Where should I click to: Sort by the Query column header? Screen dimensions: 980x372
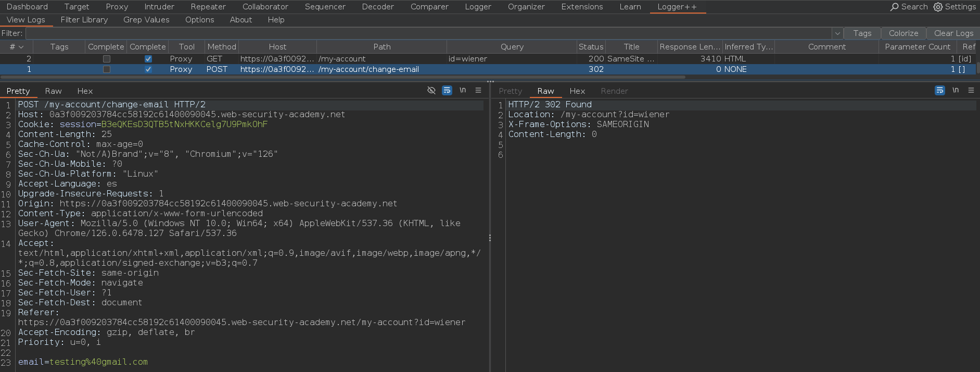coord(512,47)
